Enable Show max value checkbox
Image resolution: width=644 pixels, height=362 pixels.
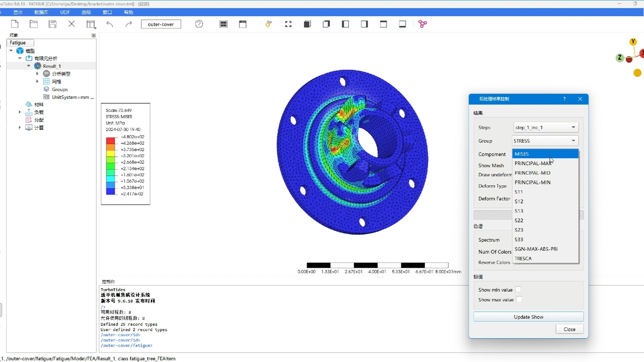click(x=519, y=299)
